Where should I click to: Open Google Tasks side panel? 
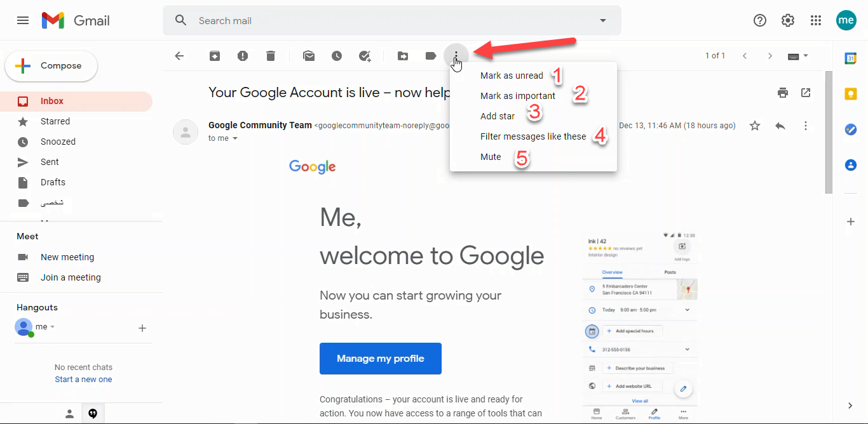850,129
